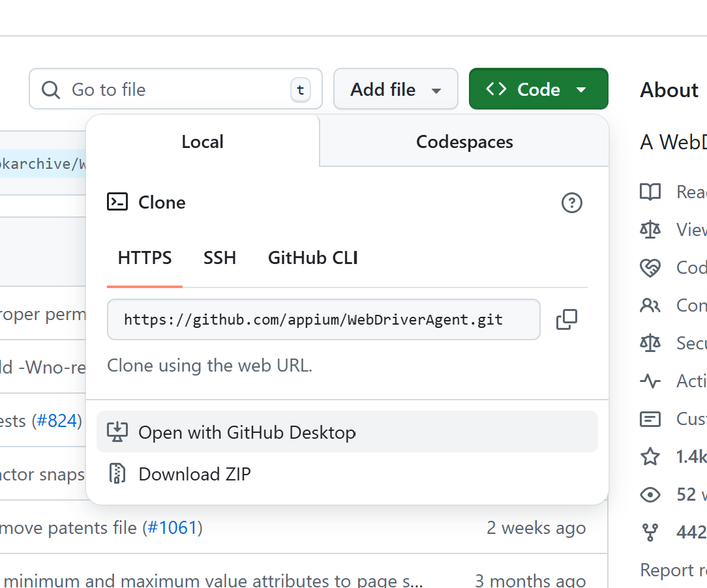Click the About heading
The image size is (707, 588).
coord(669,90)
